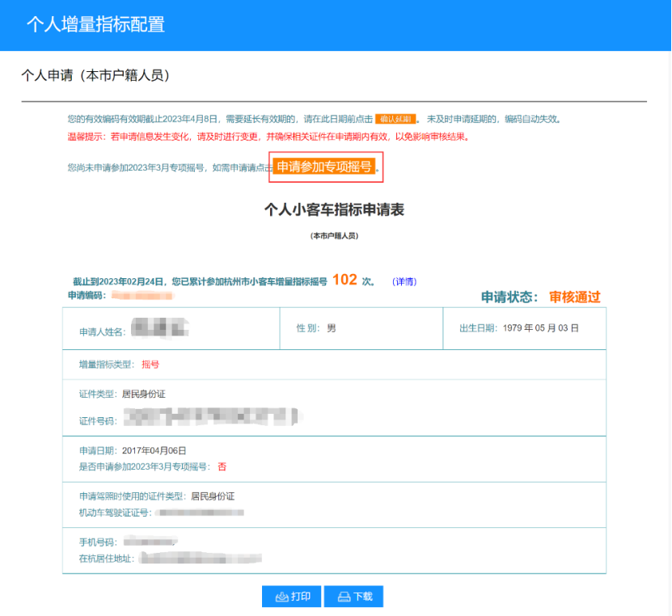Click the 出生日期 birth date field
Image resolution: width=672 pixels, height=616 pixels.
pyautogui.click(x=518, y=328)
